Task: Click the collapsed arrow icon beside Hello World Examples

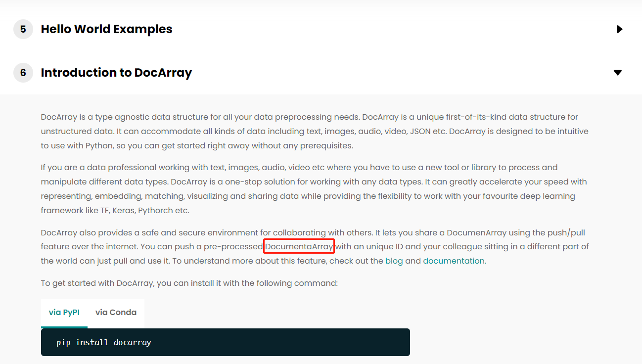Action: (x=619, y=29)
